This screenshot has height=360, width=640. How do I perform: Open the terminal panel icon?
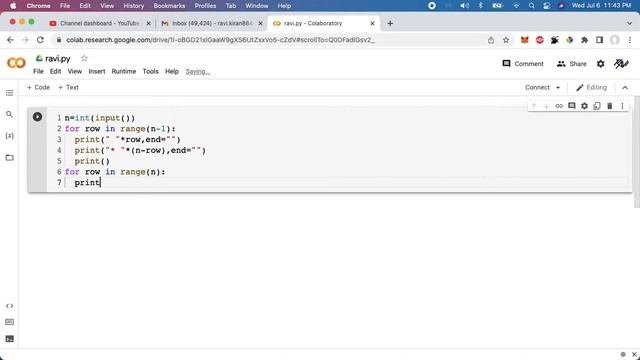pos(9,339)
